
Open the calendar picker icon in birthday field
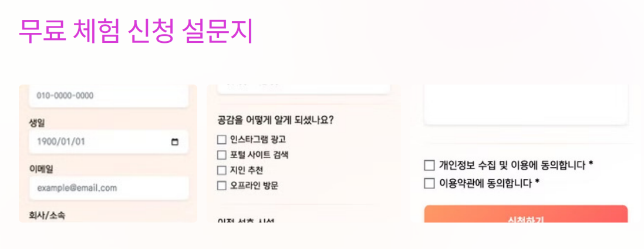174,142
